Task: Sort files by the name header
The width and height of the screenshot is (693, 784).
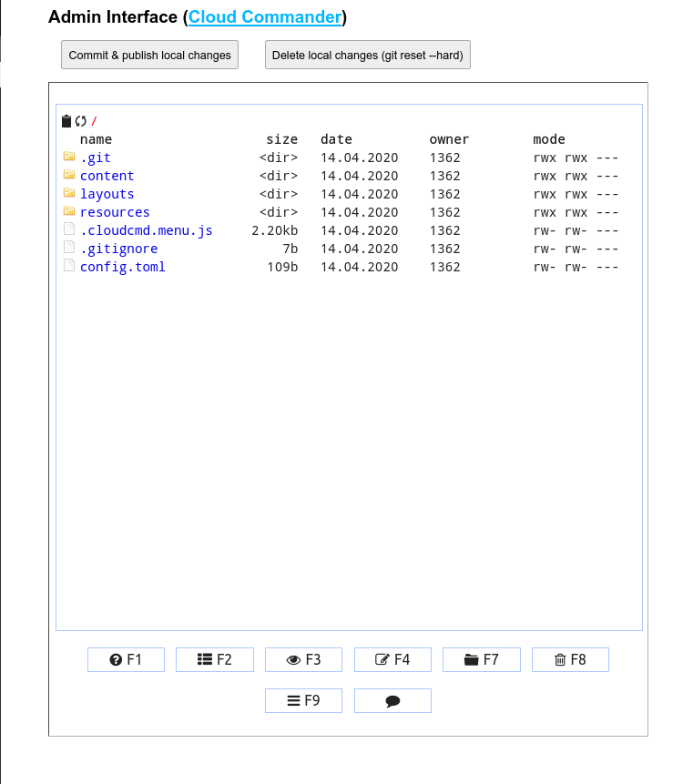Action: (96, 139)
